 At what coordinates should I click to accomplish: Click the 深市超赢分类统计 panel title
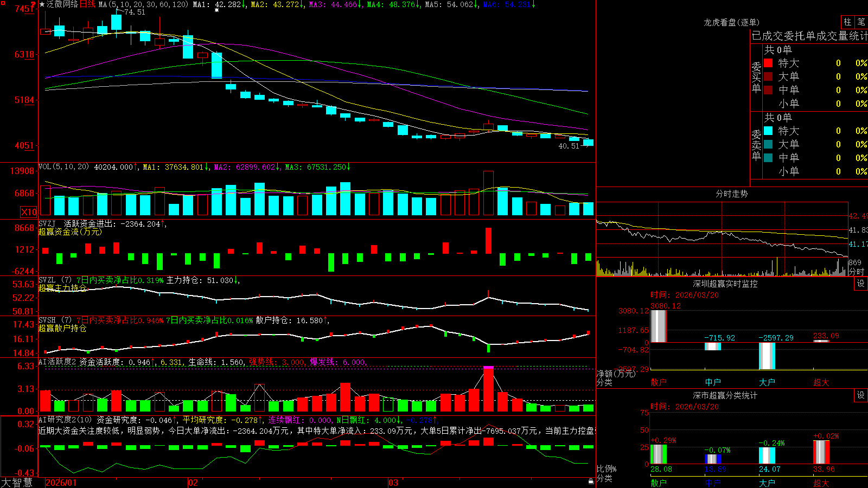click(x=725, y=395)
